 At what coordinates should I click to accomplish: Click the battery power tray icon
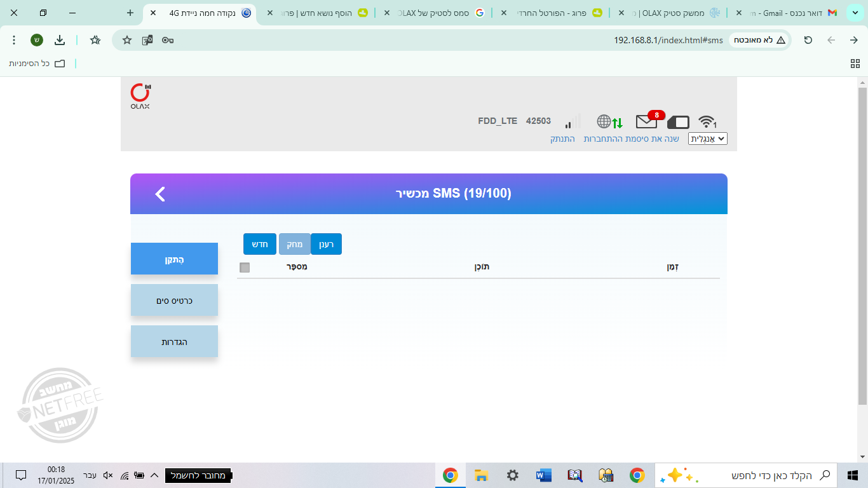coord(139,475)
